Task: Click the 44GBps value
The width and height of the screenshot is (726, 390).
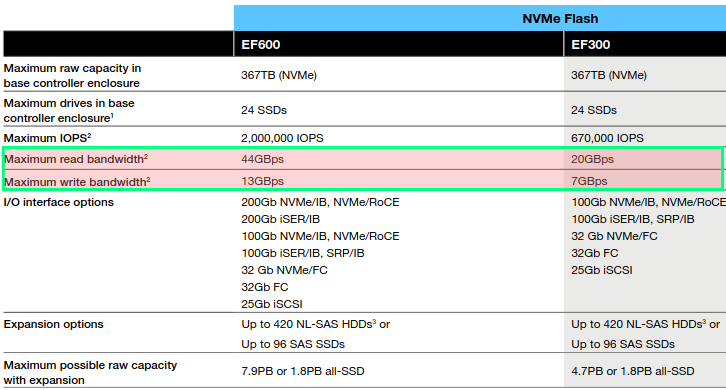Action: tap(262, 159)
